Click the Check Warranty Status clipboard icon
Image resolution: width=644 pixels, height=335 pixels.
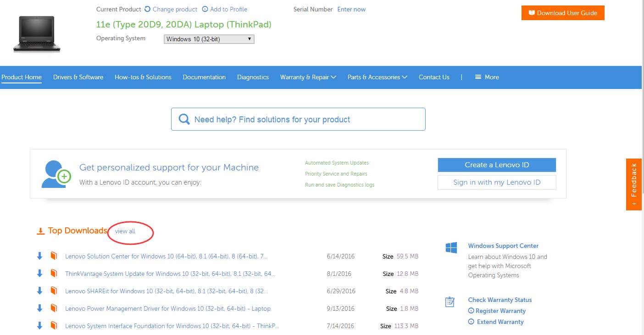pyautogui.click(x=450, y=302)
